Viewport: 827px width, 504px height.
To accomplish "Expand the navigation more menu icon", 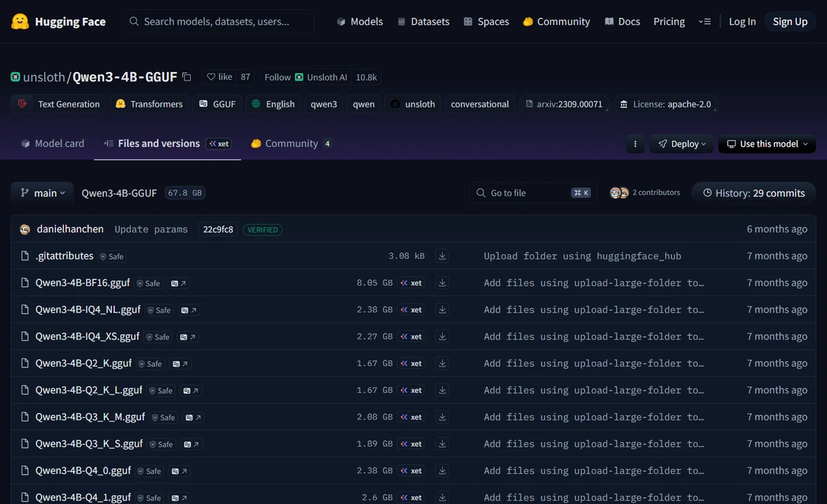I will (704, 21).
